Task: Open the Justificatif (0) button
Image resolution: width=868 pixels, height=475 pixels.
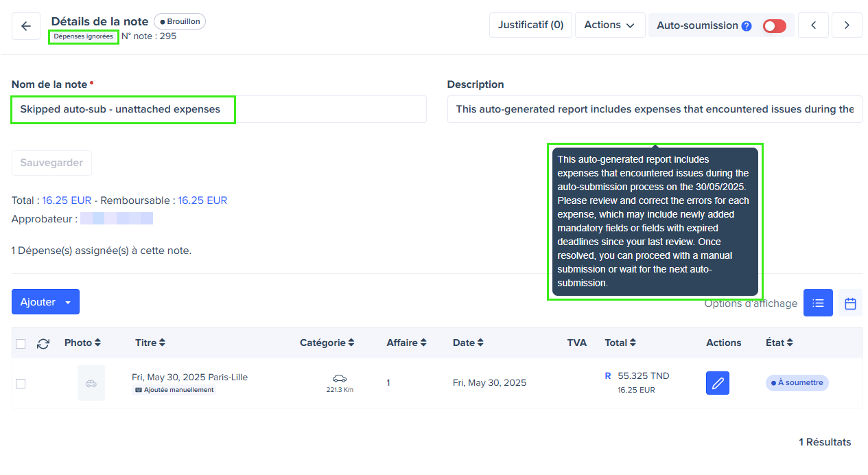Action: [530, 25]
